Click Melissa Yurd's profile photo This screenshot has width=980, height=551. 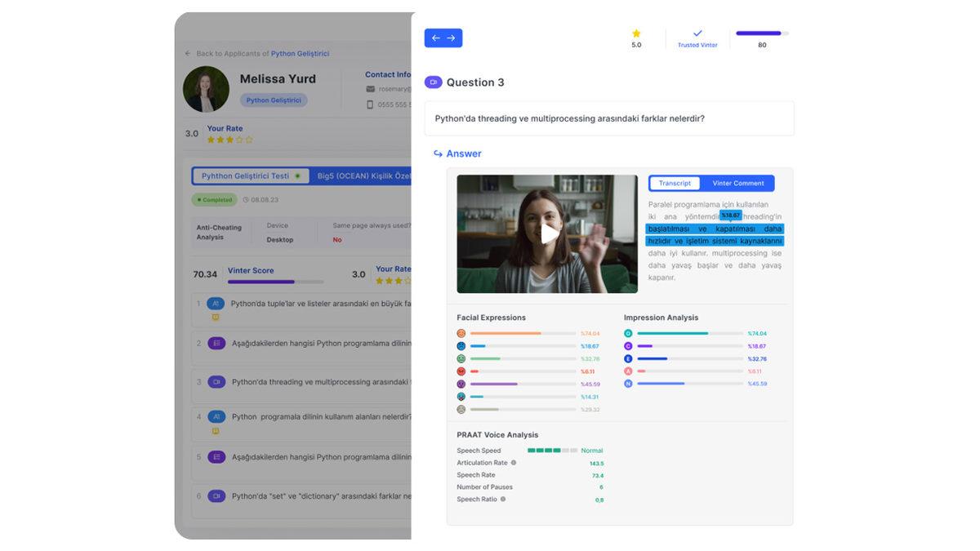tap(206, 89)
